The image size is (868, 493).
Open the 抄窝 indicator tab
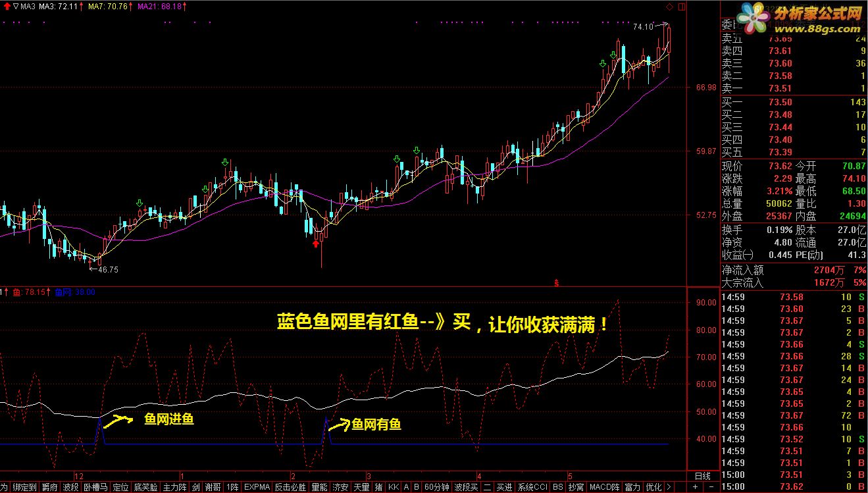pos(576,487)
